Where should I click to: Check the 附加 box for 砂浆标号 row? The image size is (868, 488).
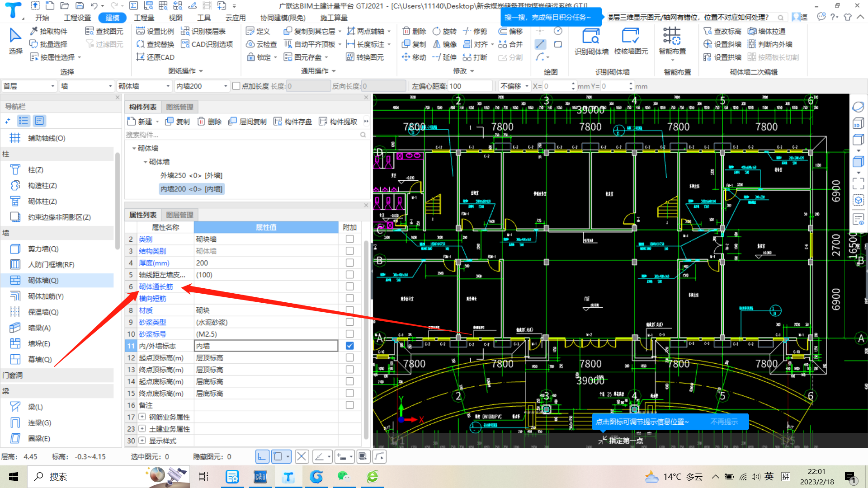pos(349,334)
